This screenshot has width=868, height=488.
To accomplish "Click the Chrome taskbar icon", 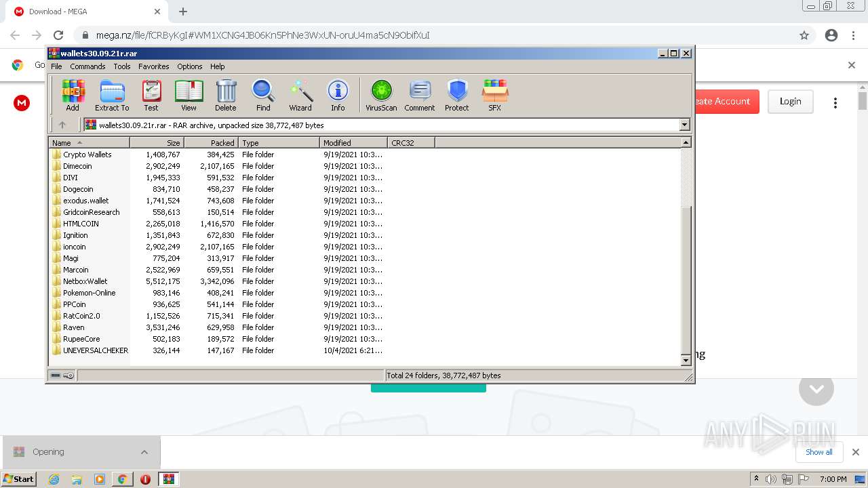I will (x=122, y=479).
